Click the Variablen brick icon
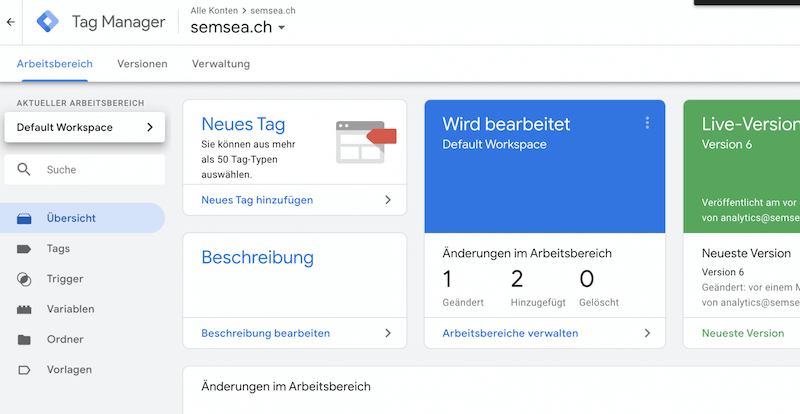800x414 pixels. (x=24, y=309)
